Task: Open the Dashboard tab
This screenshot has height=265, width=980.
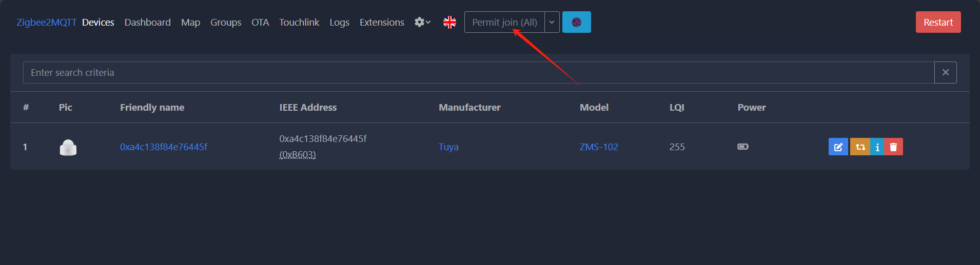Action: (147, 22)
